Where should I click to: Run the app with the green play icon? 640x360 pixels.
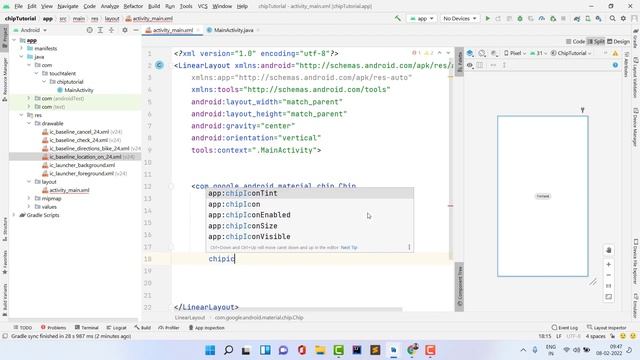click(x=487, y=18)
